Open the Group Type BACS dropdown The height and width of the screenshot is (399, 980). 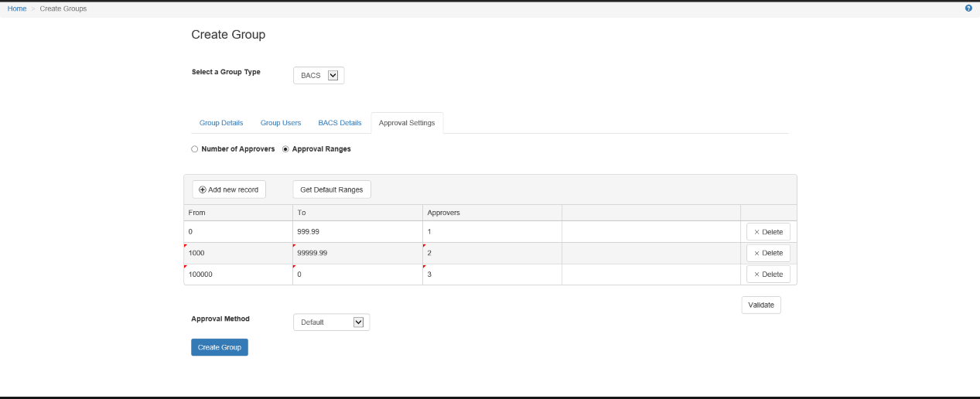[x=319, y=75]
